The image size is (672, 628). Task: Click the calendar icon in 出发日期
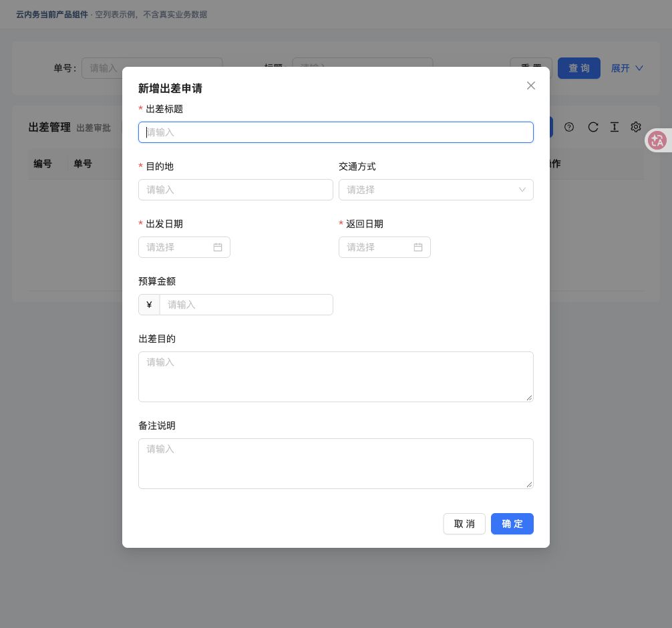pyautogui.click(x=218, y=247)
